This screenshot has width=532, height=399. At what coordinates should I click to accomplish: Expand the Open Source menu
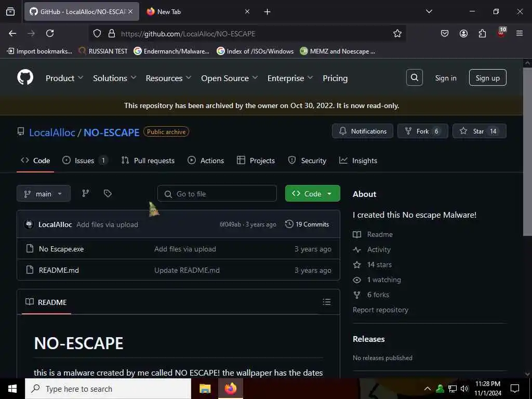(229, 78)
